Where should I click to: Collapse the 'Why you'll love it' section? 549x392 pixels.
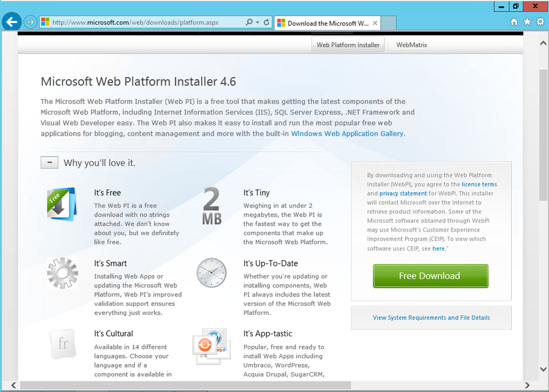49,162
